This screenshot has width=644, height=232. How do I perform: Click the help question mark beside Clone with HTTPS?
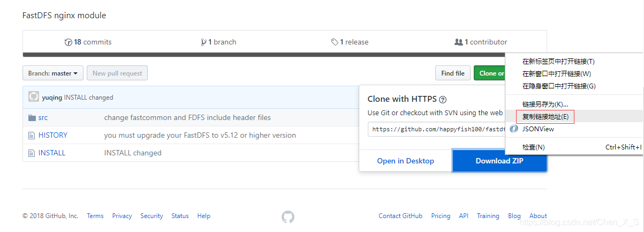pos(443,99)
